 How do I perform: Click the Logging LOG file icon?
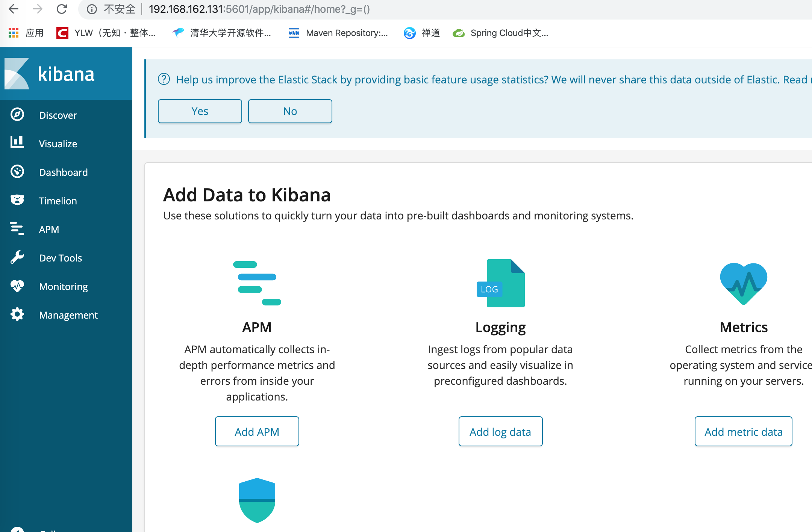click(500, 283)
